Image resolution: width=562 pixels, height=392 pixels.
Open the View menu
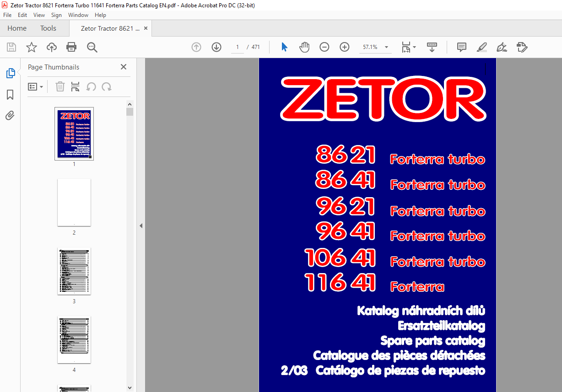pyautogui.click(x=39, y=15)
